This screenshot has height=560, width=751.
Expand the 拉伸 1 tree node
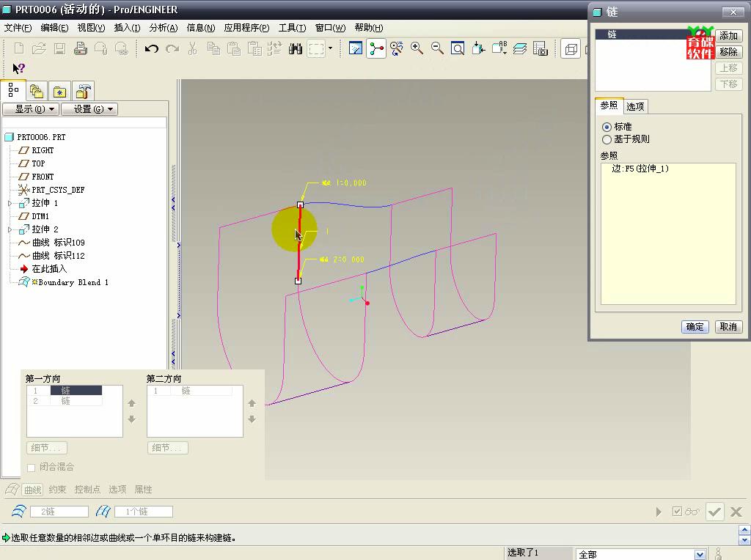coord(10,204)
